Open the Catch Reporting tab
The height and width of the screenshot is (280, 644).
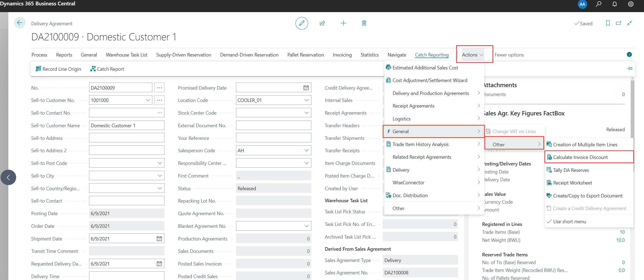coord(432,55)
